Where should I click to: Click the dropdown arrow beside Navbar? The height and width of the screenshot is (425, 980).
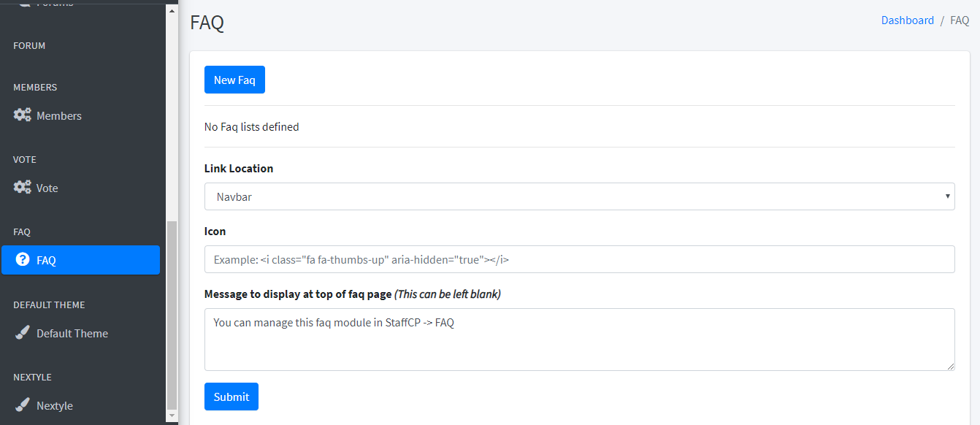click(947, 196)
